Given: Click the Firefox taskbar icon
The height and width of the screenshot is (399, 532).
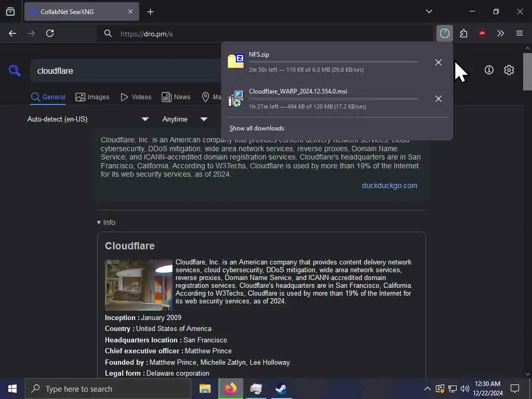Looking at the screenshot, I should coord(230,389).
